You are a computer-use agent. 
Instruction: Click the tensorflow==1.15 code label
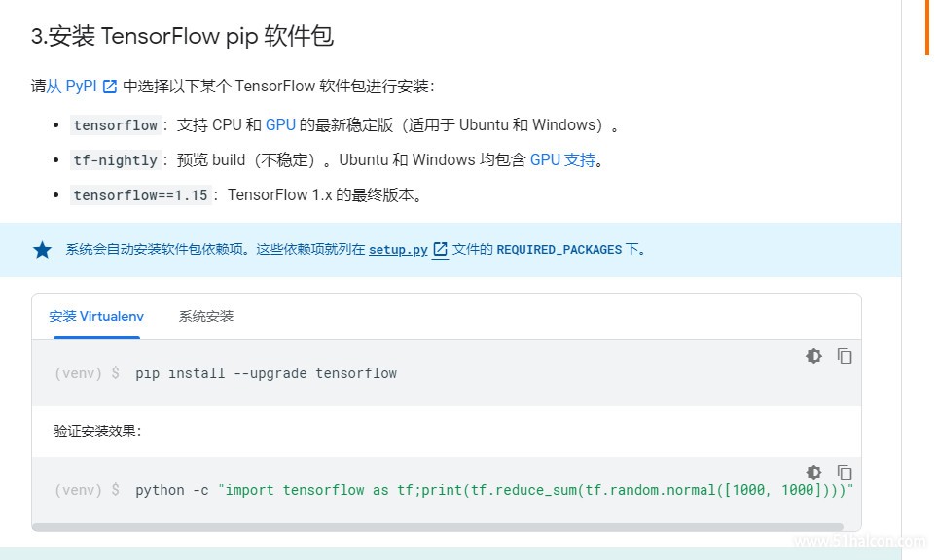coord(140,195)
